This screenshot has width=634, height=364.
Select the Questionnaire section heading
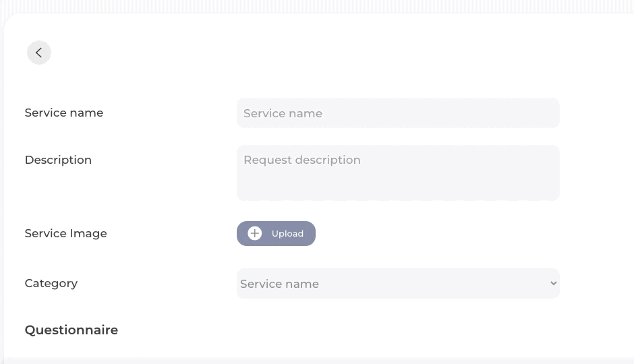(x=71, y=330)
